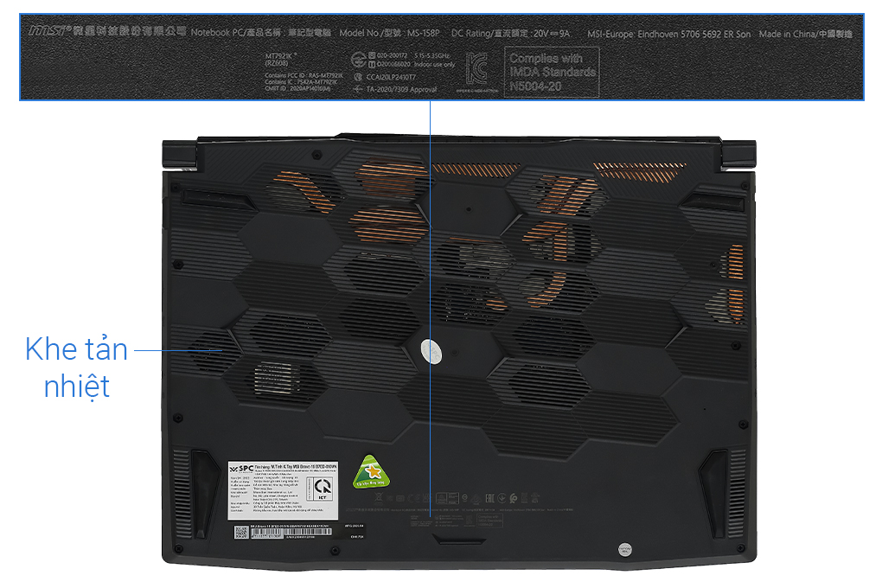The width and height of the screenshot is (882, 588).
Task: Click the white SPC information sticker
Action: coord(283,490)
